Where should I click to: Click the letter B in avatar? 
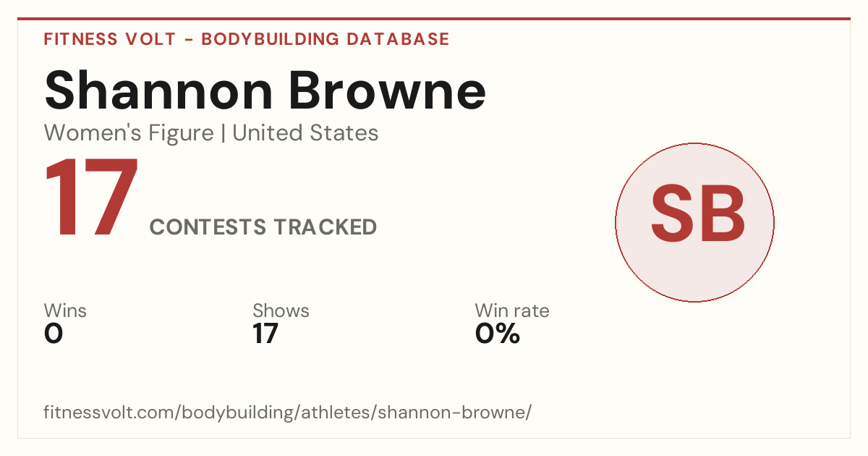click(x=722, y=214)
